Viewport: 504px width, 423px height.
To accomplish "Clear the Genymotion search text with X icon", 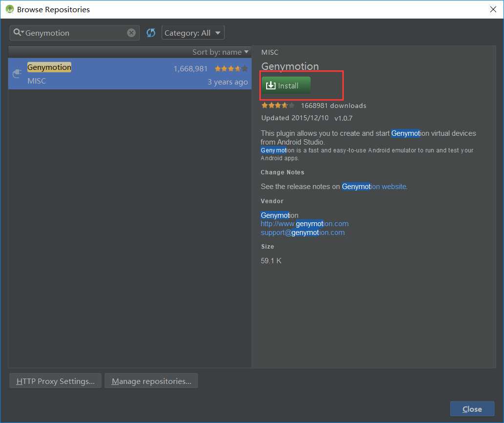I will (x=131, y=33).
